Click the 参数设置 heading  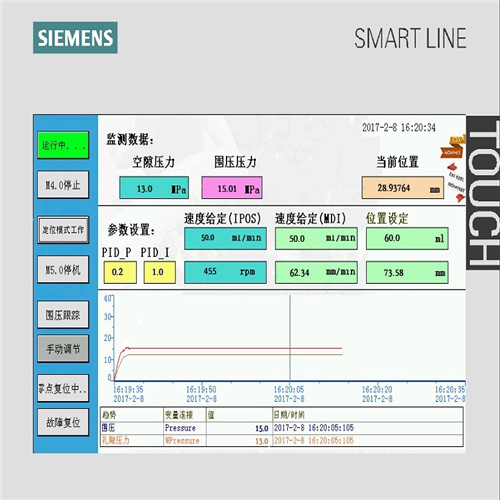point(131,230)
